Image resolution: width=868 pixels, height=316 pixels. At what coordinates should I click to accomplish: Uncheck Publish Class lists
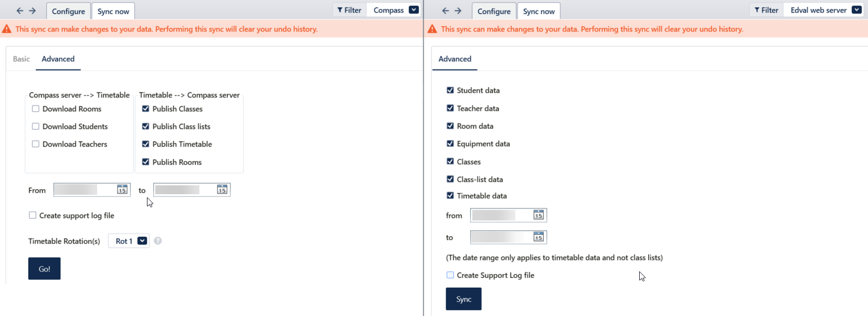click(146, 126)
